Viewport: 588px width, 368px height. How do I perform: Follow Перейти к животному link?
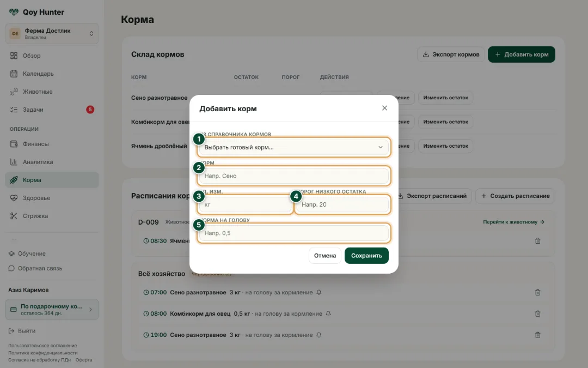pyautogui.click(x=513, y=222)
